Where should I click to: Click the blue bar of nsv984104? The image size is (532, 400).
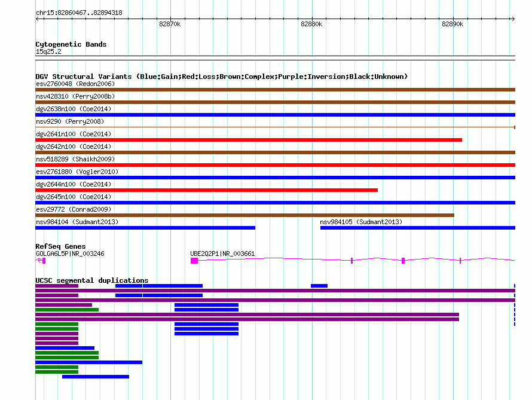(x=145, y=228)
